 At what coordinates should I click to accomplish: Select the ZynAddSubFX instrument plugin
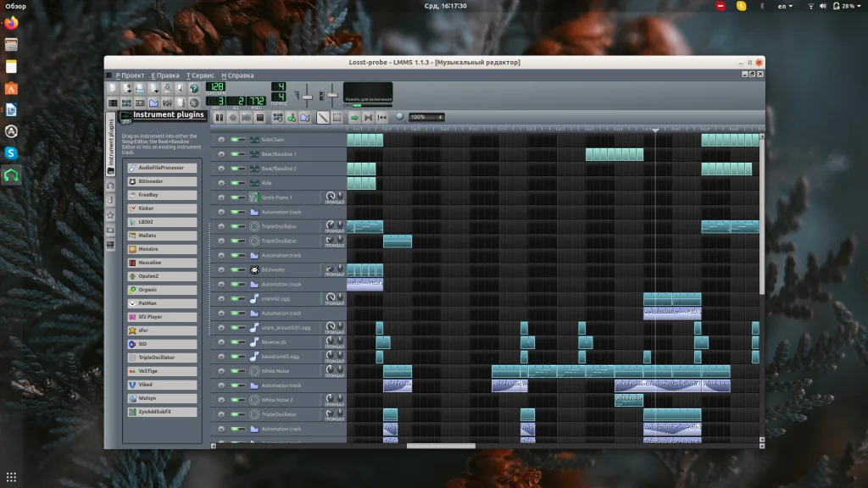pos(162,412)
